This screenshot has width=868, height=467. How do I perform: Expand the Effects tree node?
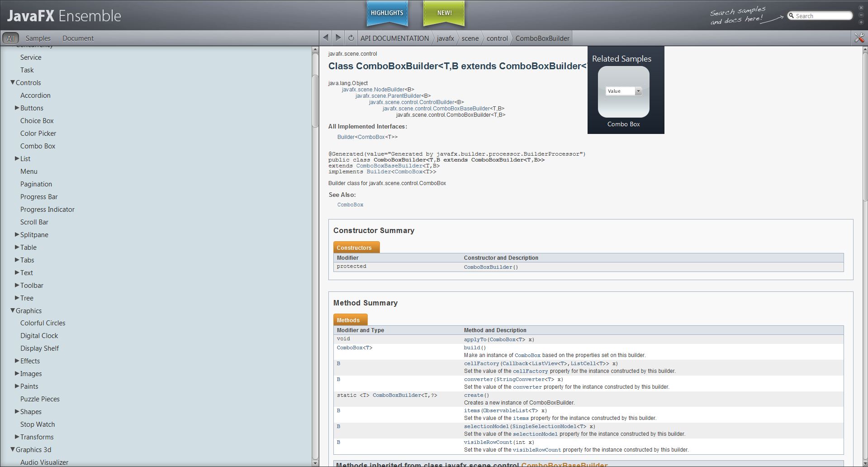click(17, 361)
